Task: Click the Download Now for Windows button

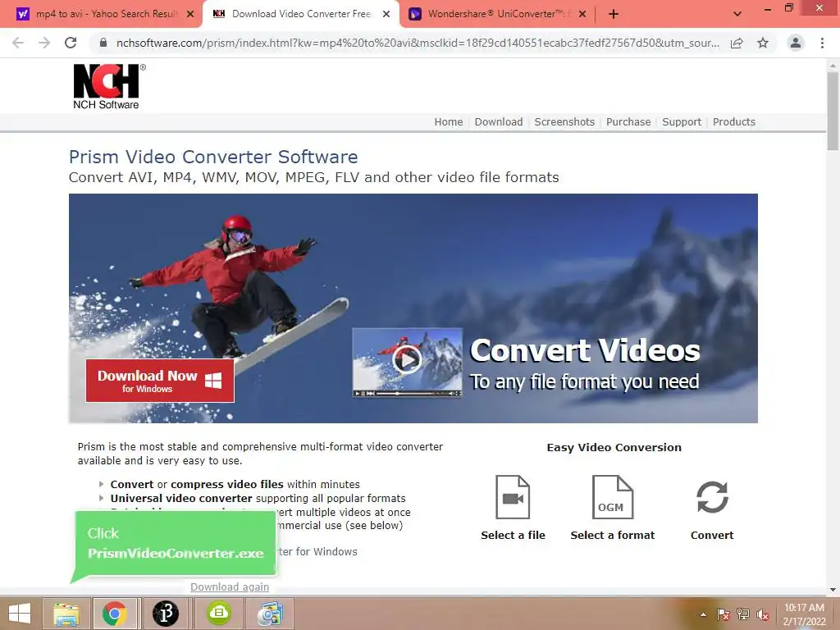Action: (160, 381)
